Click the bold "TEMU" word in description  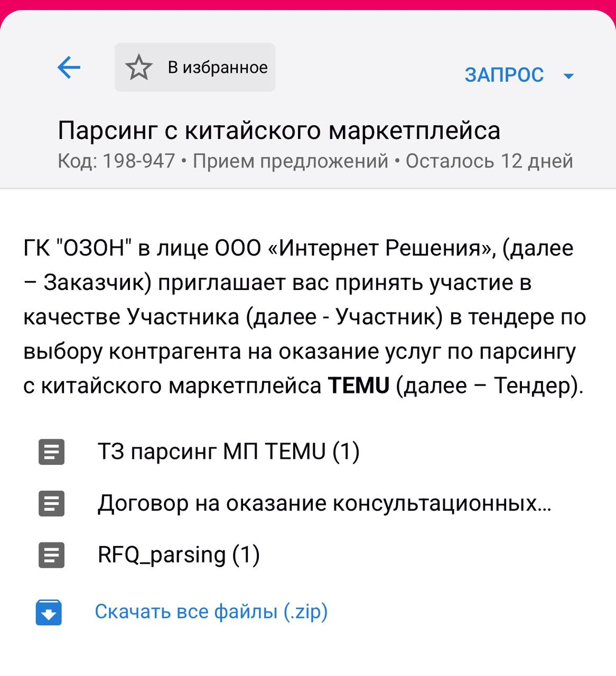[x=359, y=386]
